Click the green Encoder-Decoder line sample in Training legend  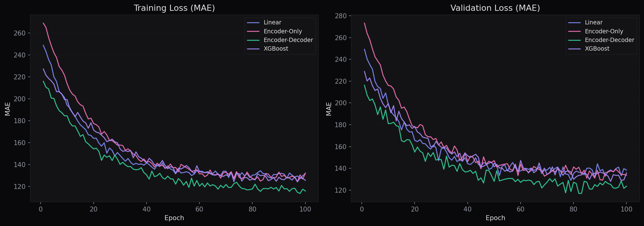click(253, 40)
